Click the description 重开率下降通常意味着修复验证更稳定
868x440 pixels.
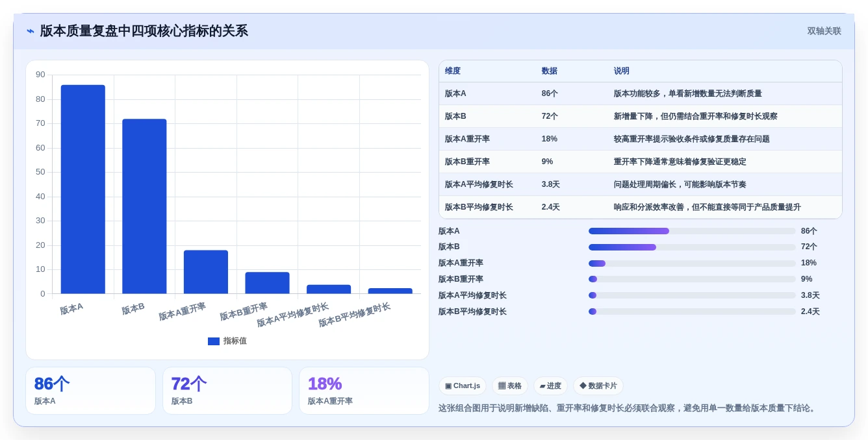point(680,162)
